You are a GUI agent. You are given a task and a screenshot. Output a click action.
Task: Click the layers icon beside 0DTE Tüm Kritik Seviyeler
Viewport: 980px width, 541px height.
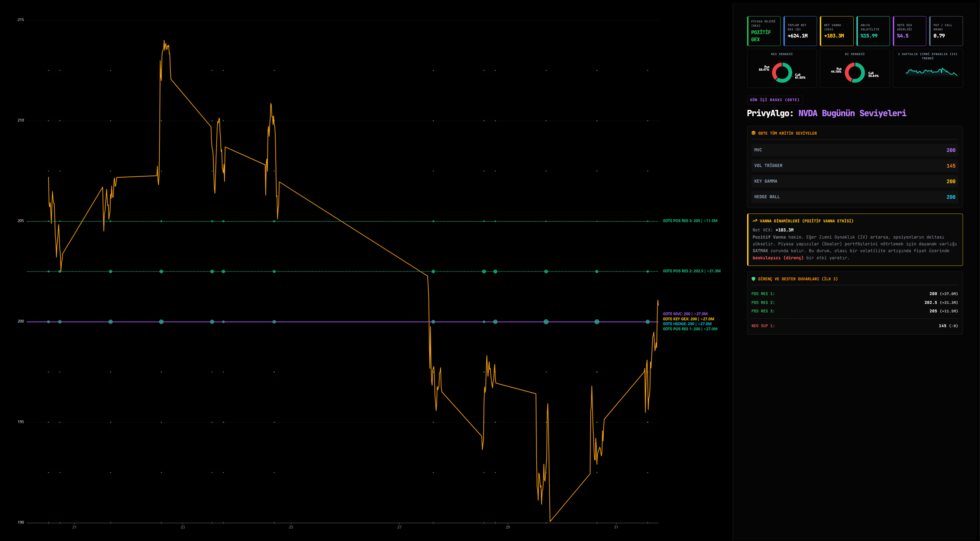[753, 133]
